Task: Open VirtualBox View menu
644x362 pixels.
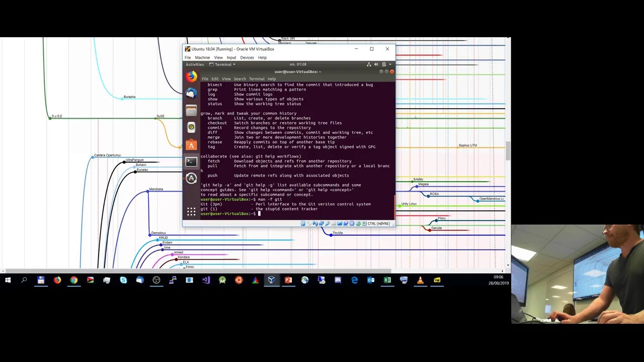Action: pos(218,57)
